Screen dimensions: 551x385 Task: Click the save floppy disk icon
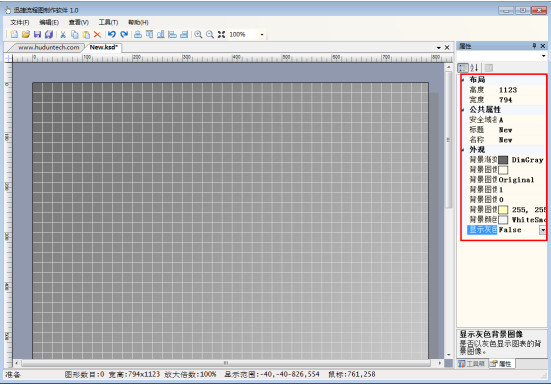pyautogui.click(x=37, y=34)
